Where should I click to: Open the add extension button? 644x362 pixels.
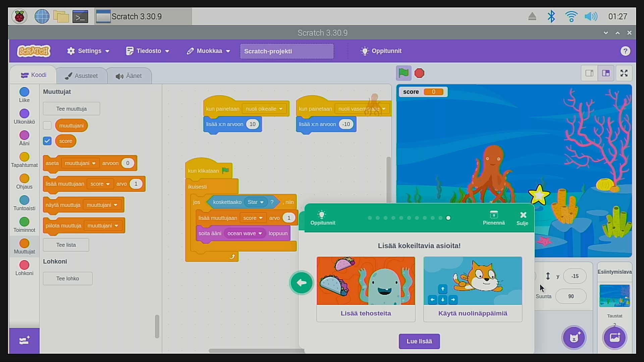(24, 341)
